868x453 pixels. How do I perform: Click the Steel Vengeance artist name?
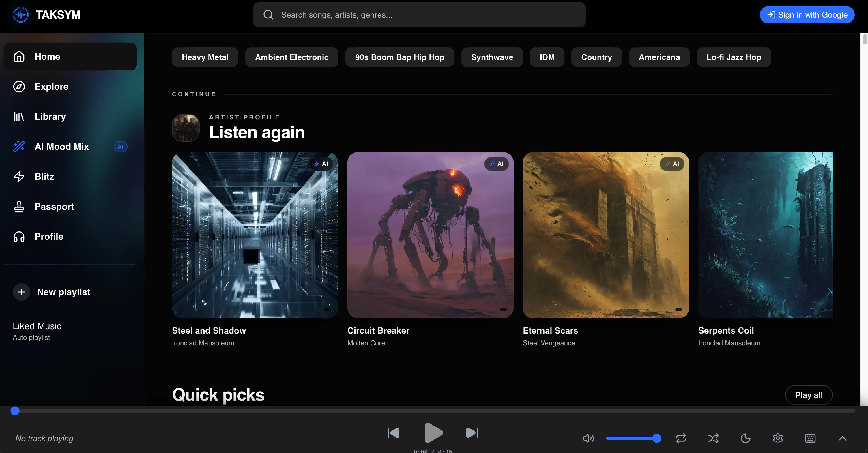click(549, 343)
